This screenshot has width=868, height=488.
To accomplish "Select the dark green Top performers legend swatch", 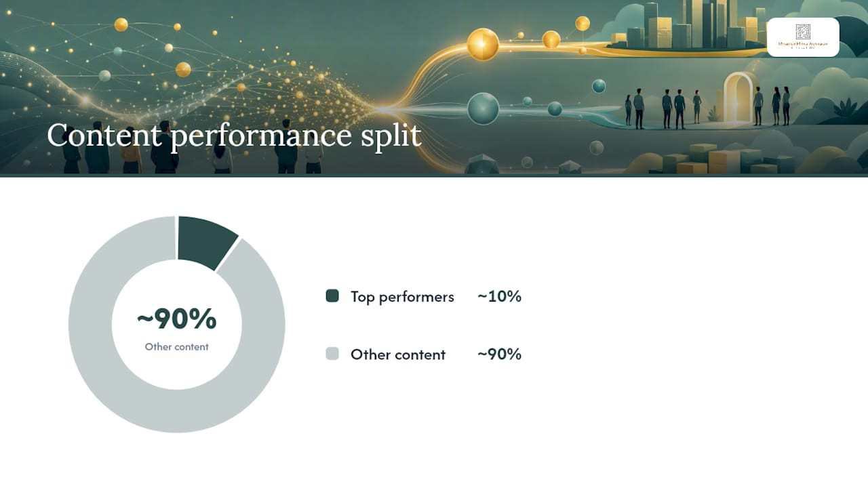I will [332, 296].
